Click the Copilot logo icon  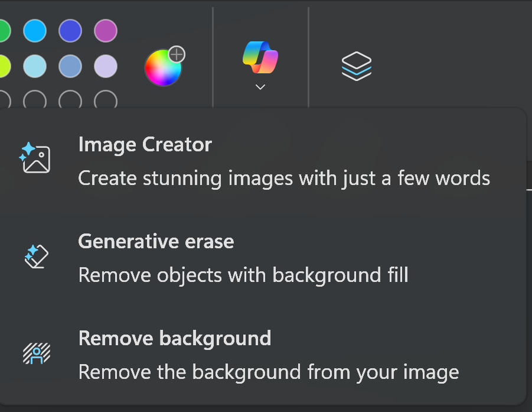[260, 57]
